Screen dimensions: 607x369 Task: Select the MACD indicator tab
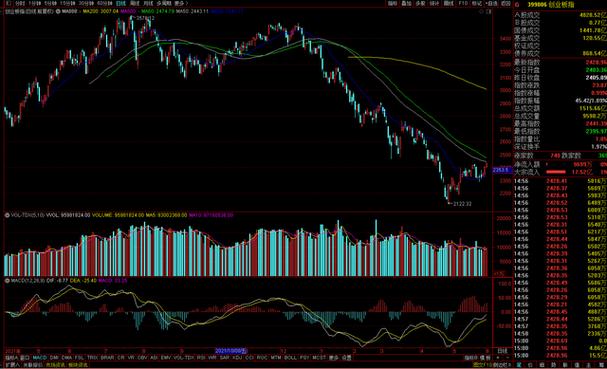click(x=39, y=357)
